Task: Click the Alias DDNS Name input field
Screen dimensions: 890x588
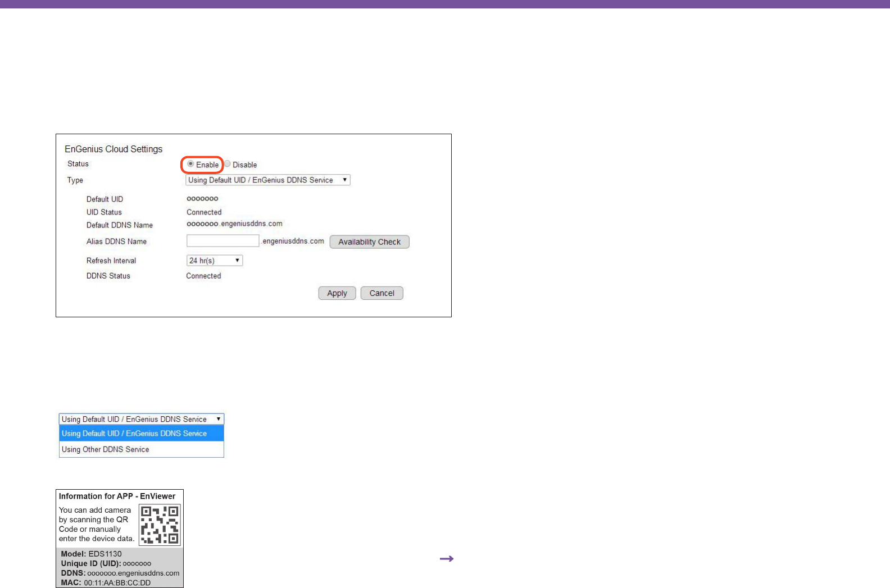Action: 223,241
